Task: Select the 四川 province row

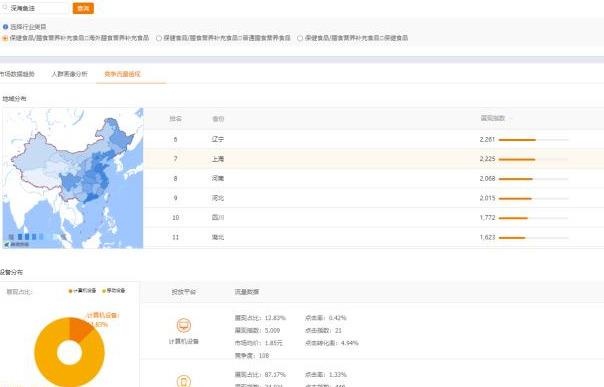Action: [374, 218]
